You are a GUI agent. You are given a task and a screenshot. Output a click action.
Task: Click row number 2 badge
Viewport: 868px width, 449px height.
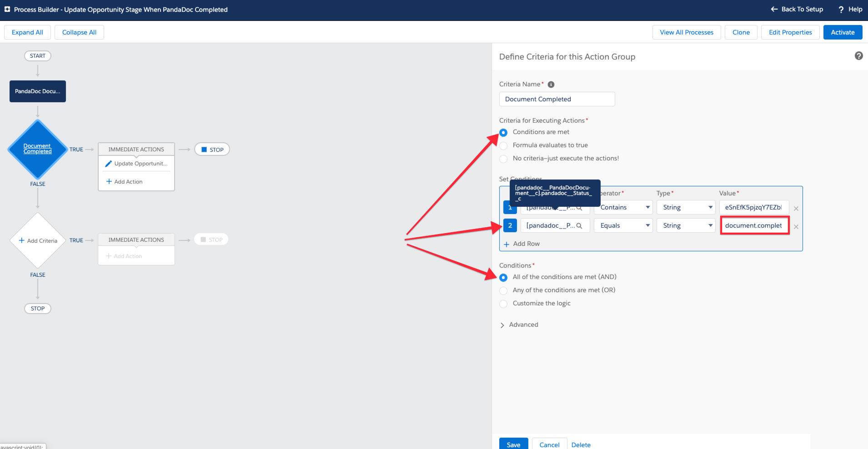(x=510, y=225)
